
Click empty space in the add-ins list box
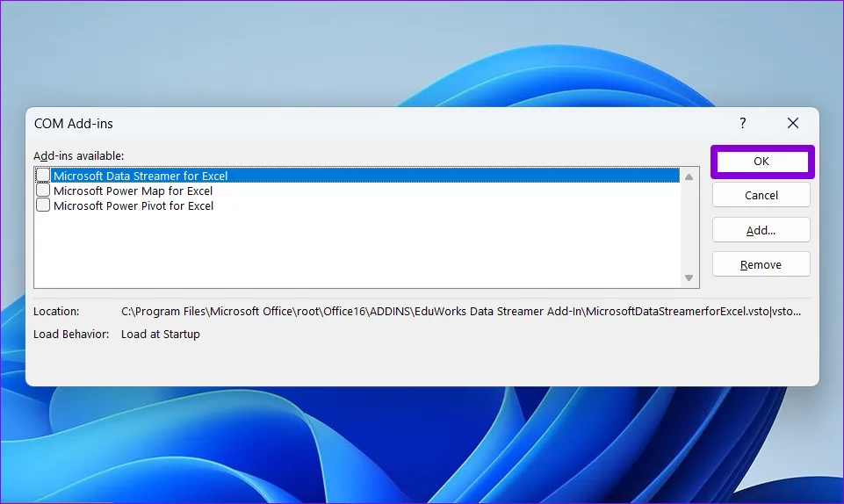pos(351,250)
